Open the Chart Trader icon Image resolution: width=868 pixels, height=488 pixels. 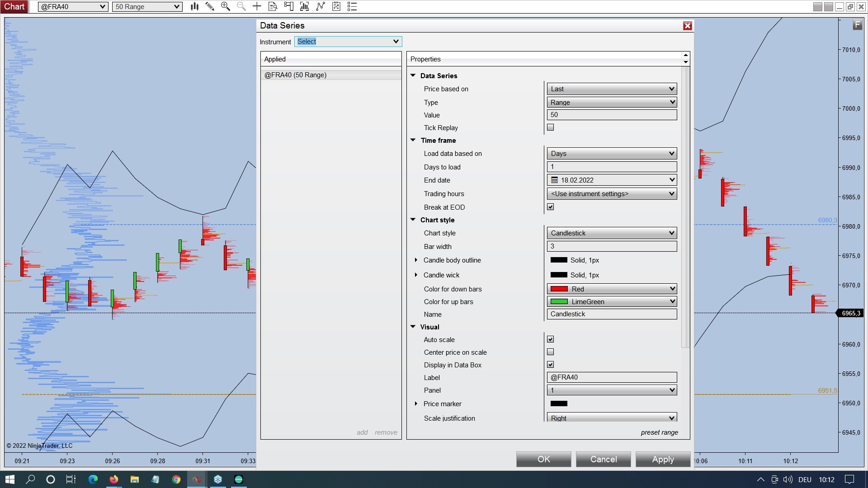tap(289, 6)
